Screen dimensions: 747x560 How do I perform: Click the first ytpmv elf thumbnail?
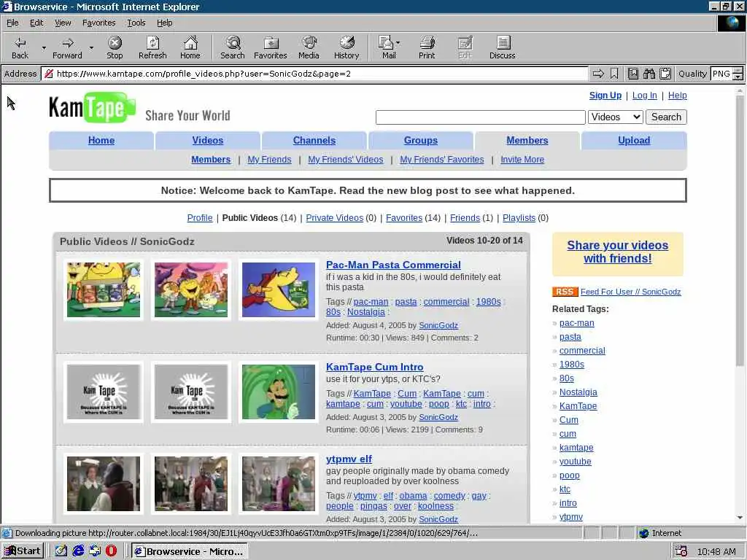(x=104, y=484)
